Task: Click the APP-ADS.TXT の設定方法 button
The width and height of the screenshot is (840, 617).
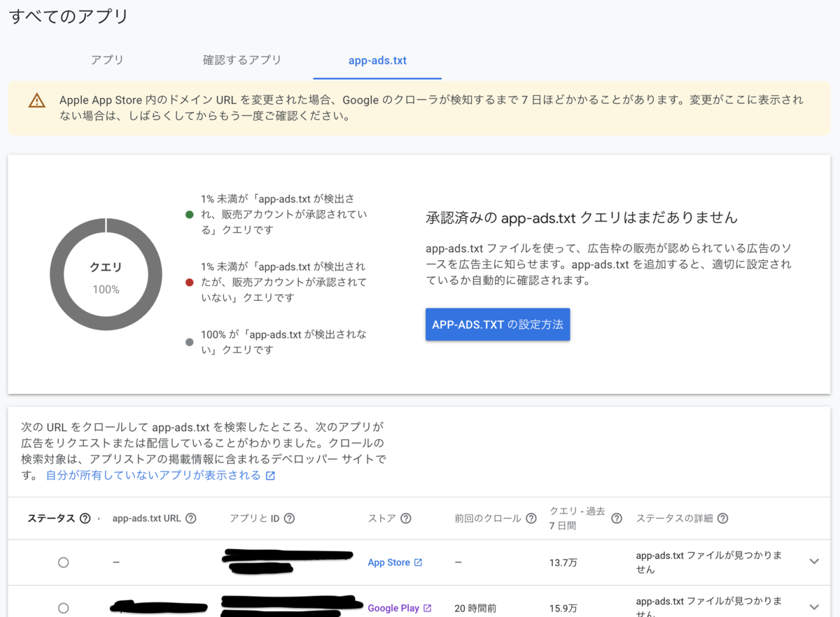Action: coord(498,324)
